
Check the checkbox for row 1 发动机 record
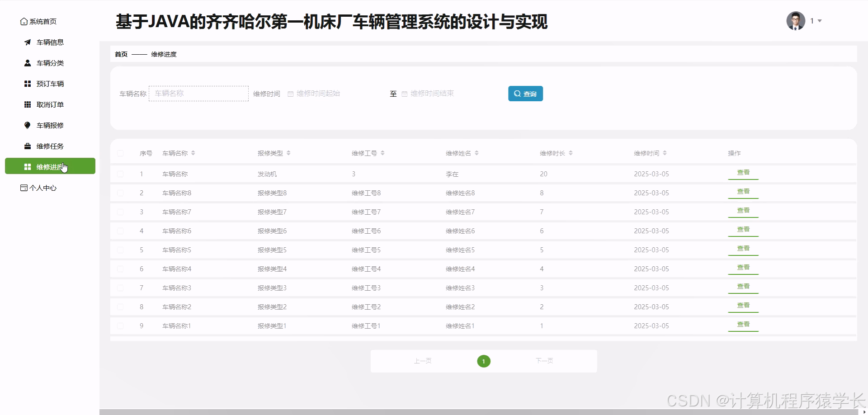pyautogui.click(x=121, y=174)
